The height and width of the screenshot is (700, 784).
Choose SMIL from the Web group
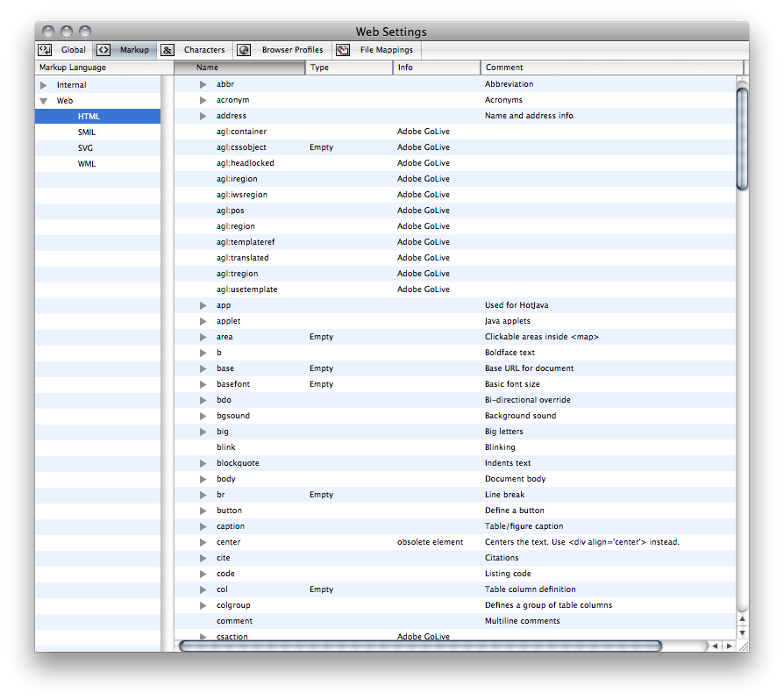click(x=86, y=132)
